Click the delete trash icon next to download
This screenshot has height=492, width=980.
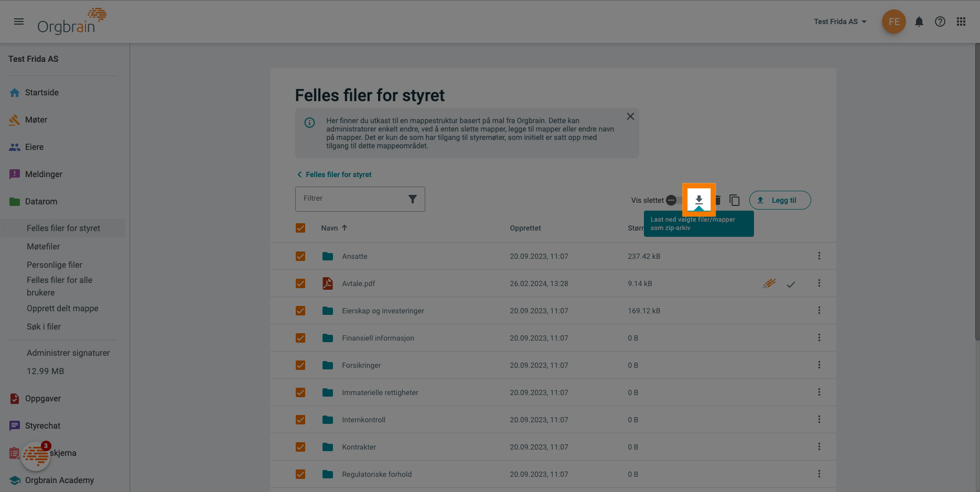[717, 200]
